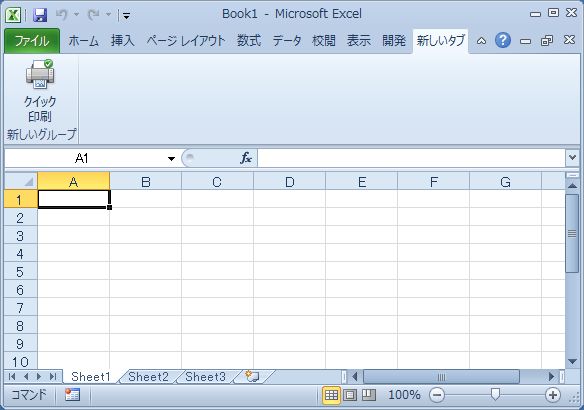Switch to Normal view button
584x410 pixels.
[x=331, y=395]
